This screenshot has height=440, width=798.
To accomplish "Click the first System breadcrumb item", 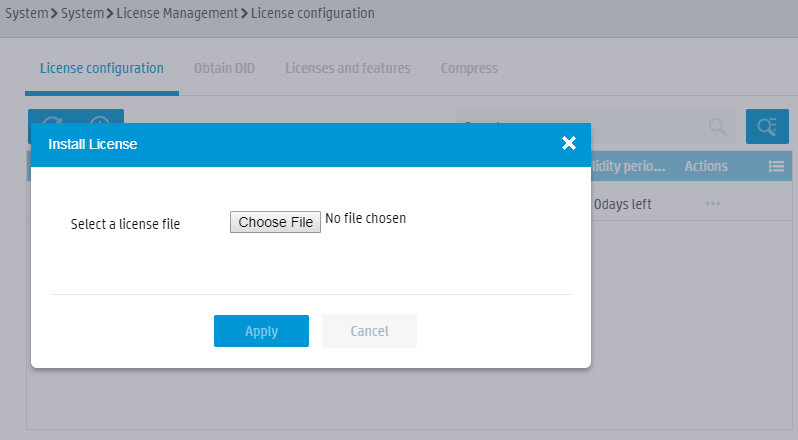I will [26, 13].
